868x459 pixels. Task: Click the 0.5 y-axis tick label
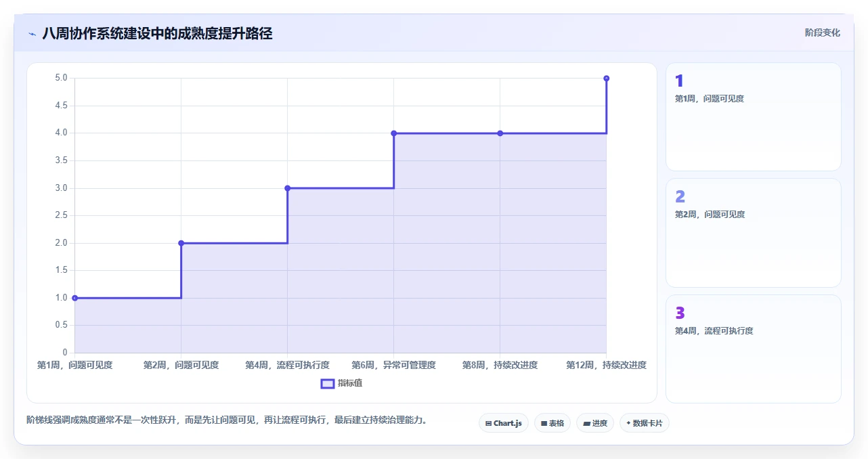pyautogui.click(x=61, y=325)
